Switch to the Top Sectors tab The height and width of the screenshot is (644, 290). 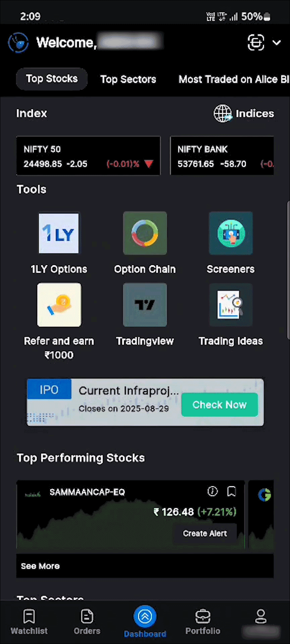(128, 79)
